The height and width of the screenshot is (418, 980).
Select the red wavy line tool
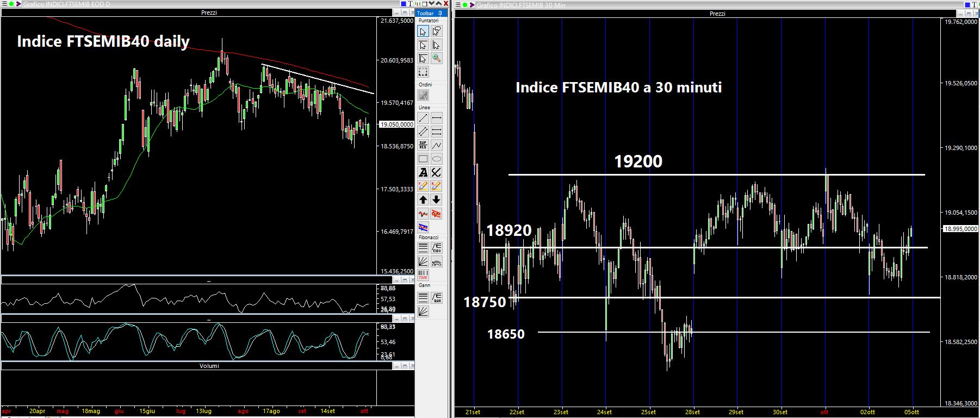[x=423, y=214]
